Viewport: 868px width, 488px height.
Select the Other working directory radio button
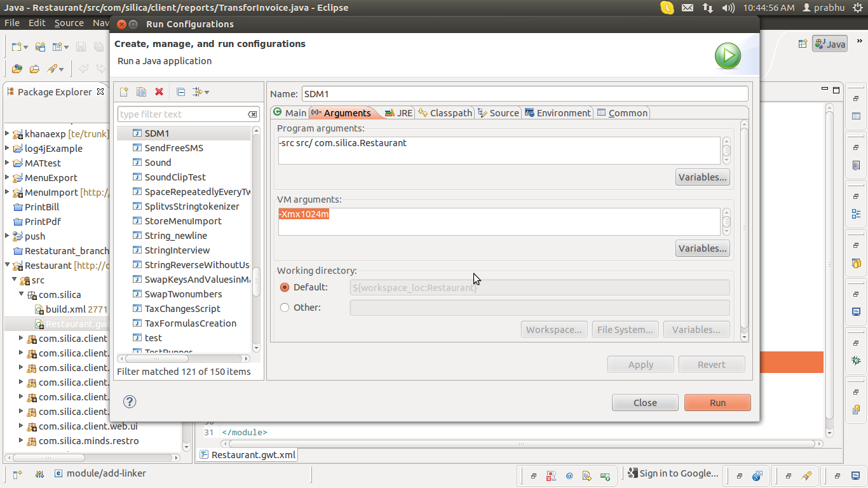[x=285, y=308]
